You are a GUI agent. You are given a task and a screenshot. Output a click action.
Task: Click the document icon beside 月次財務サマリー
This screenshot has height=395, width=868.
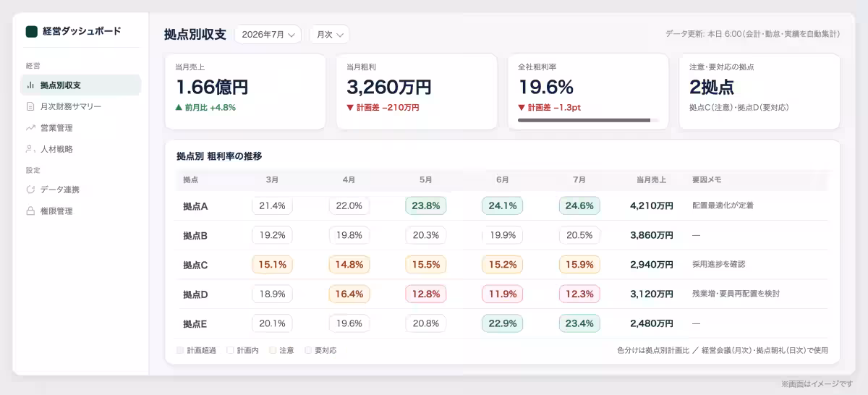coord(30,106)
